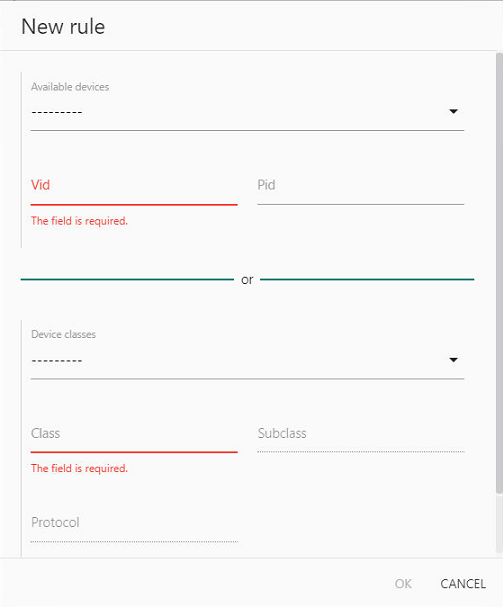Expand the Device classes dropdown arrow

(453, 360)
